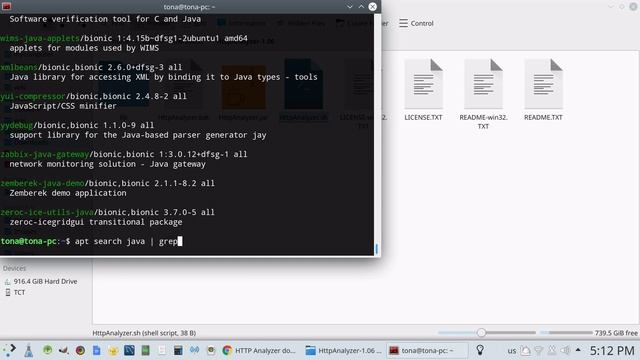Switch to HTTP Analyzer Chrome window

[259, 350]
